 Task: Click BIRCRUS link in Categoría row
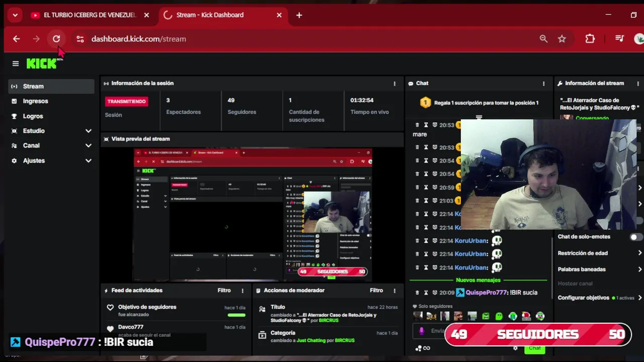[345, 340]
